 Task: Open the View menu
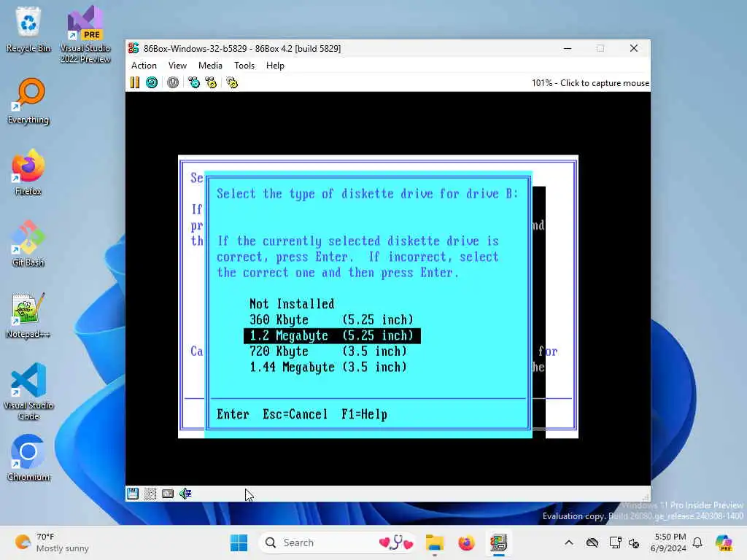[x=177, y=66]
